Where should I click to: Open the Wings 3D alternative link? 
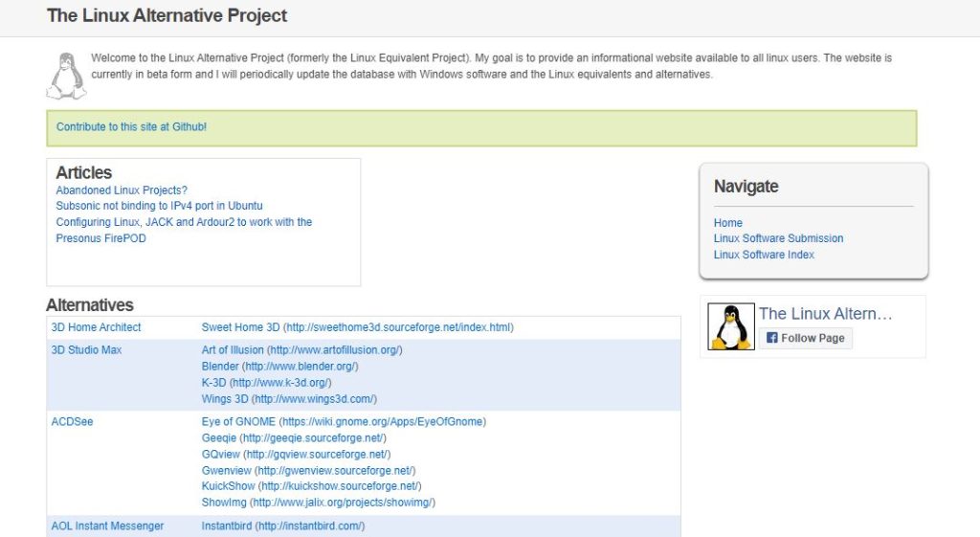289,399
